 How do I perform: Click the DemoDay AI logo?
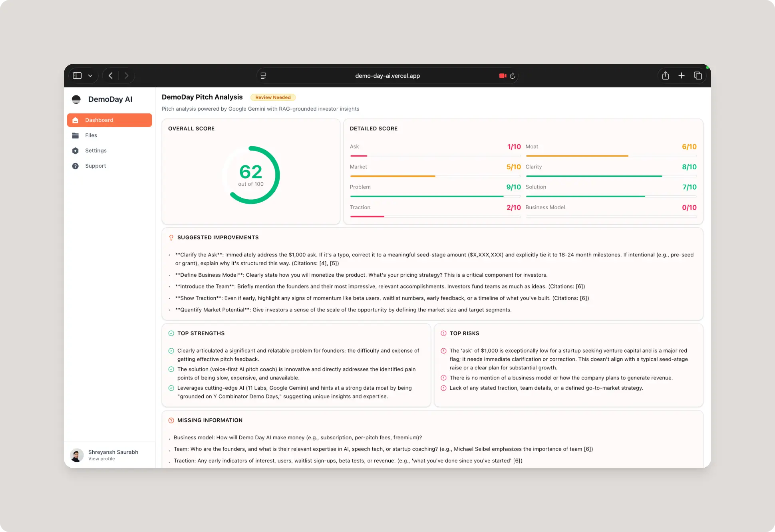(x=76, y=99)
